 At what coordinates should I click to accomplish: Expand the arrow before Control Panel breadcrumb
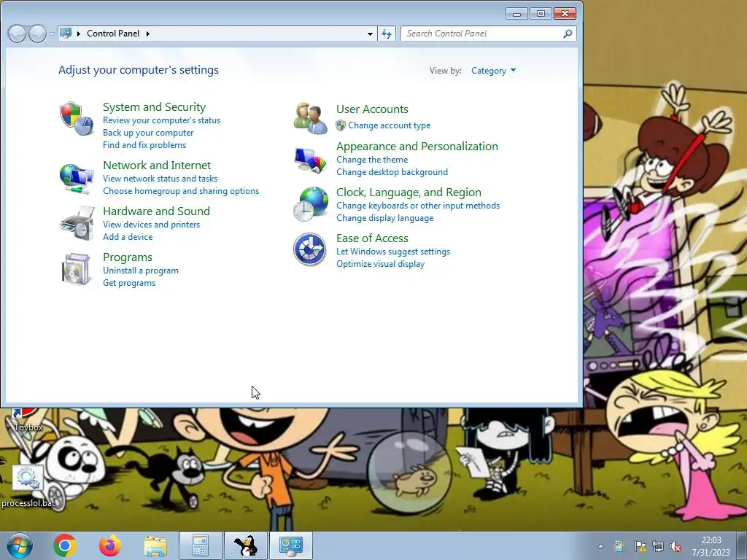point(79,34)
